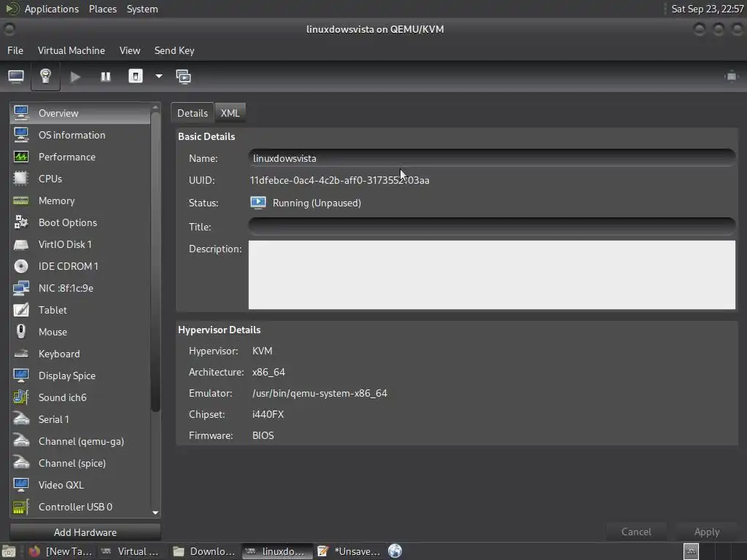Open Boot Options

pyautogui.click(x=80, y=223)
